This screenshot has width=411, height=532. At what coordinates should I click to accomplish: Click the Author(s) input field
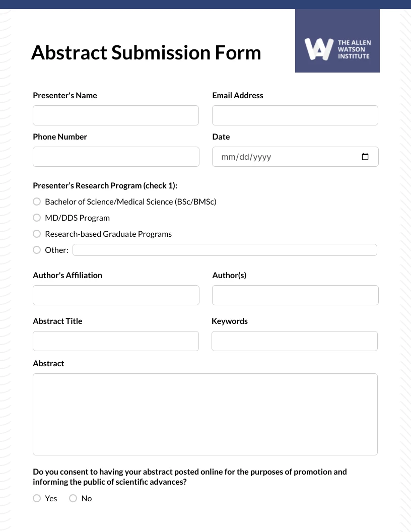[x=295, y=295]
